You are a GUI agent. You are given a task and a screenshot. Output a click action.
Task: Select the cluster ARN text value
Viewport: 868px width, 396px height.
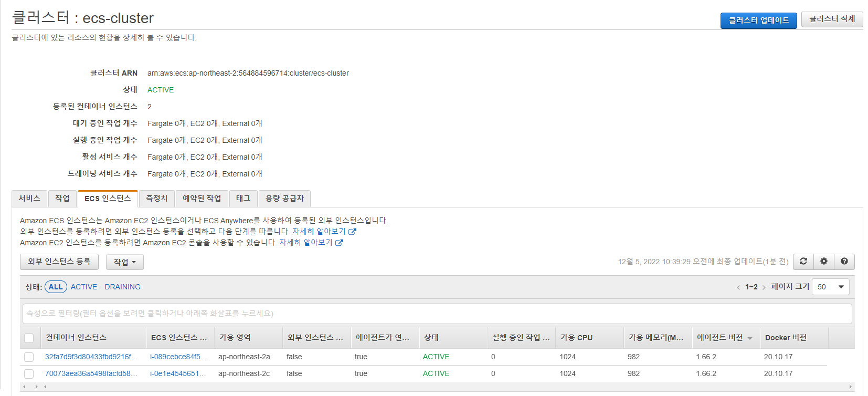point(248,74)
